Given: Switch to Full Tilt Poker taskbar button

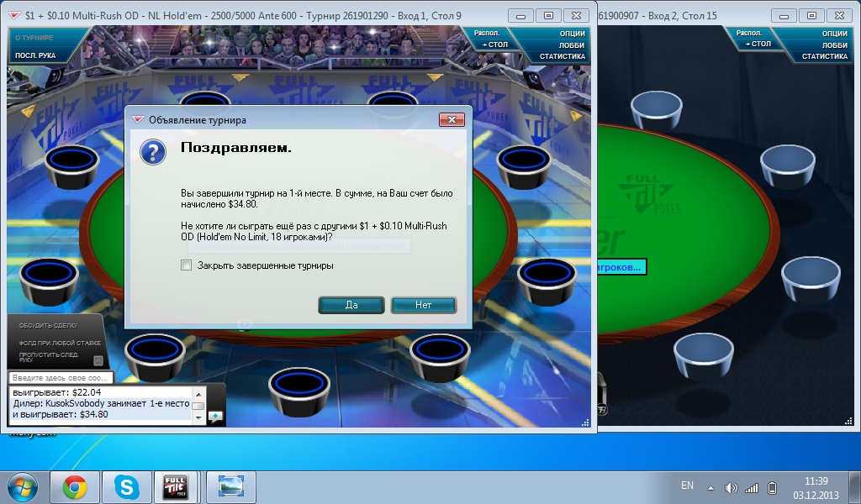Looking at the screenshot, I should 176,487.
